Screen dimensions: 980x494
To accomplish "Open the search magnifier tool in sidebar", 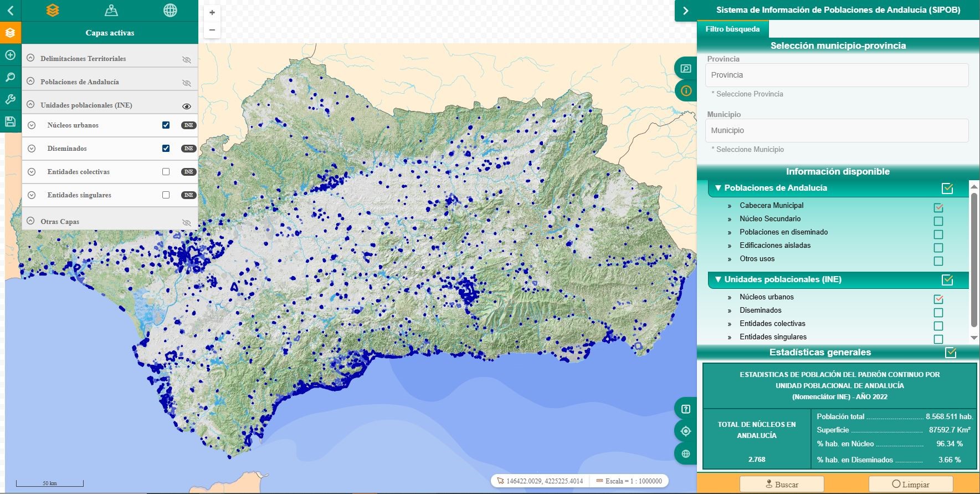I will [10, 78].
